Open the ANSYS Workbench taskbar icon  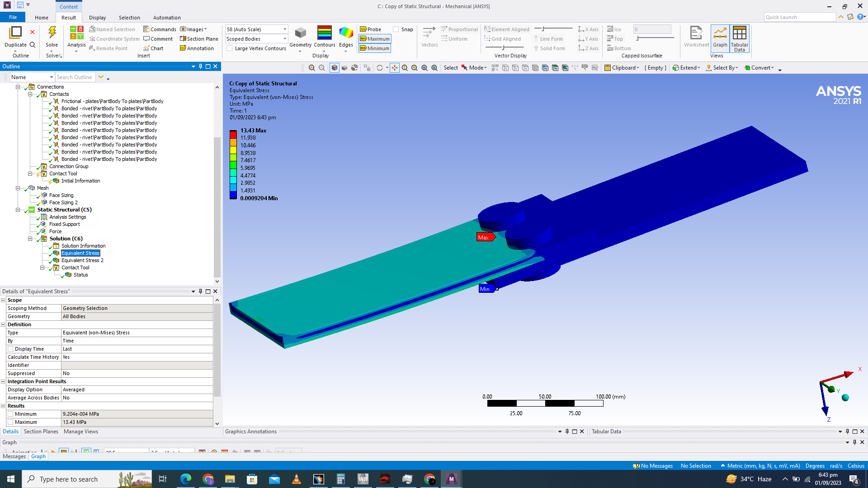[x=363, y=479]
